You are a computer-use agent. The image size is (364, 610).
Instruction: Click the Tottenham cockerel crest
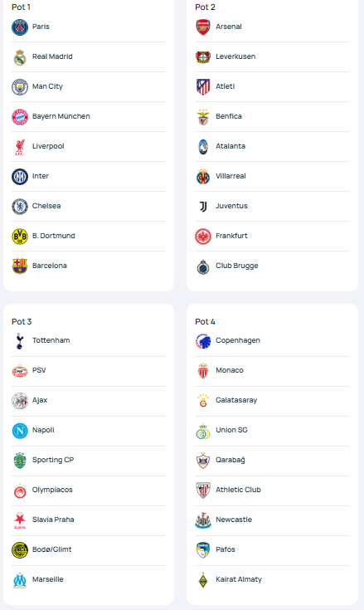[20, 341]
